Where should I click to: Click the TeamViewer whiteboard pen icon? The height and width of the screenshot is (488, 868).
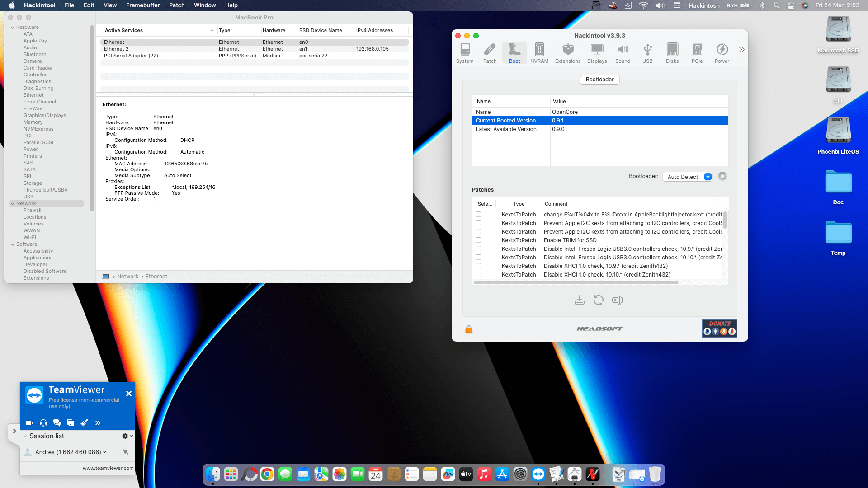tap(84, 423)
